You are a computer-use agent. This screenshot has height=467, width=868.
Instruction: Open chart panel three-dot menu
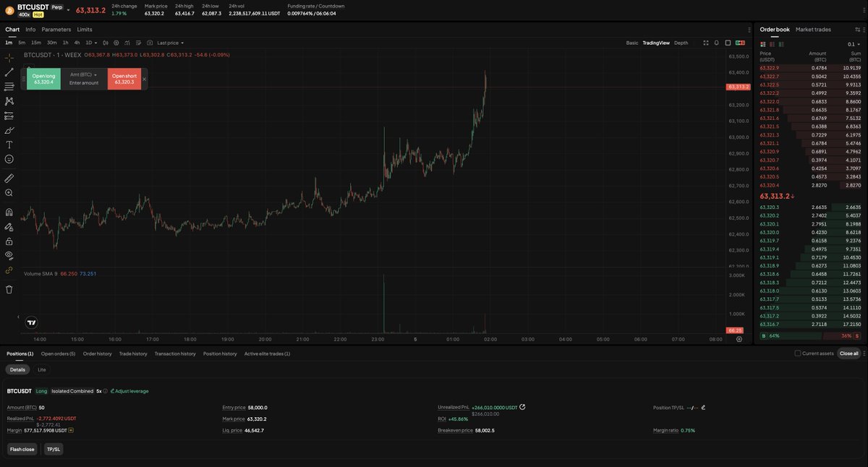click(749, 30)
